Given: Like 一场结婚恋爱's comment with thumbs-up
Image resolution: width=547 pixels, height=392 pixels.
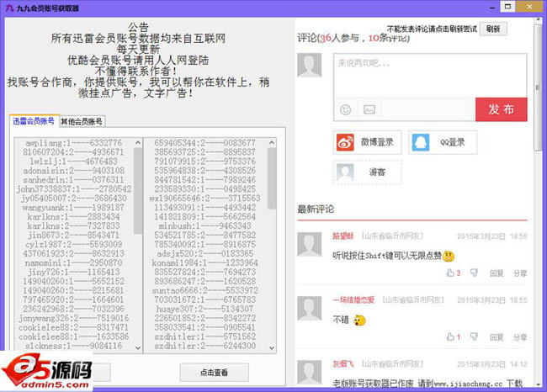Looking at the screenshot, I should click(450, 336).
